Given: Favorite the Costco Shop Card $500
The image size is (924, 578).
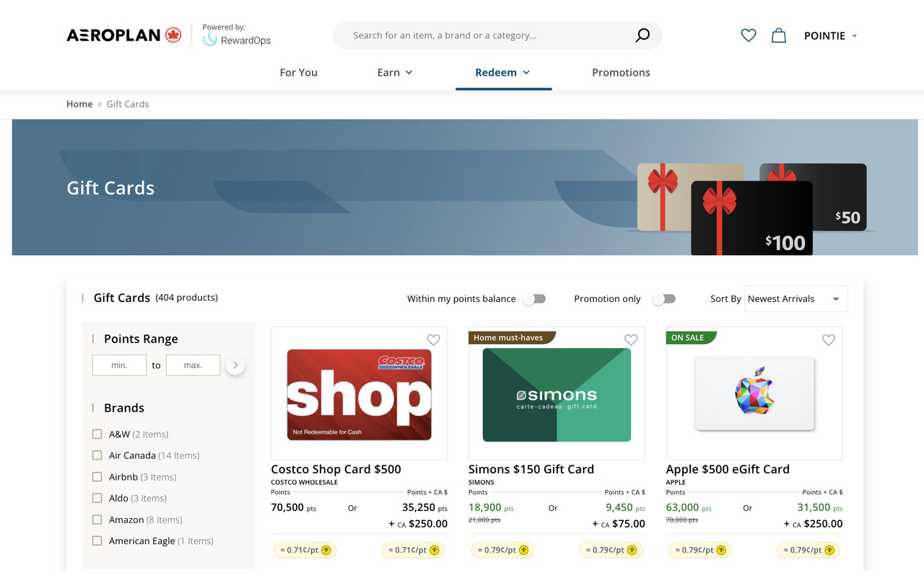Looking at the screenshot, I should tap(433, 340).
